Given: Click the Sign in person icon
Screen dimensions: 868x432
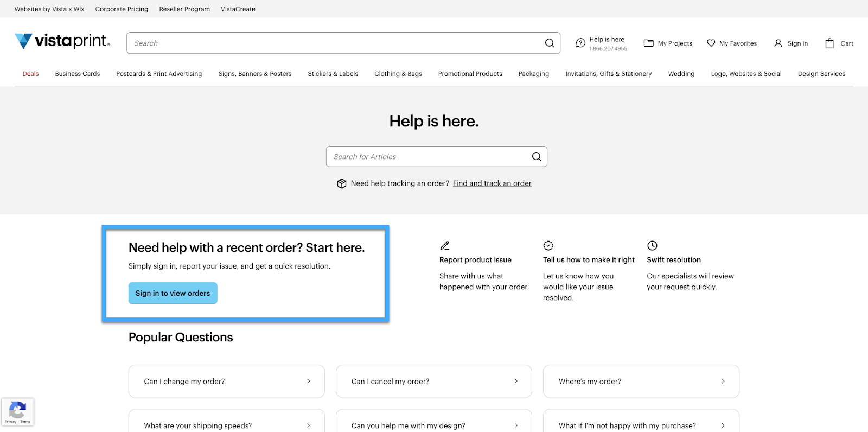Looking at the screenshot, I should [x=778, y=43].
